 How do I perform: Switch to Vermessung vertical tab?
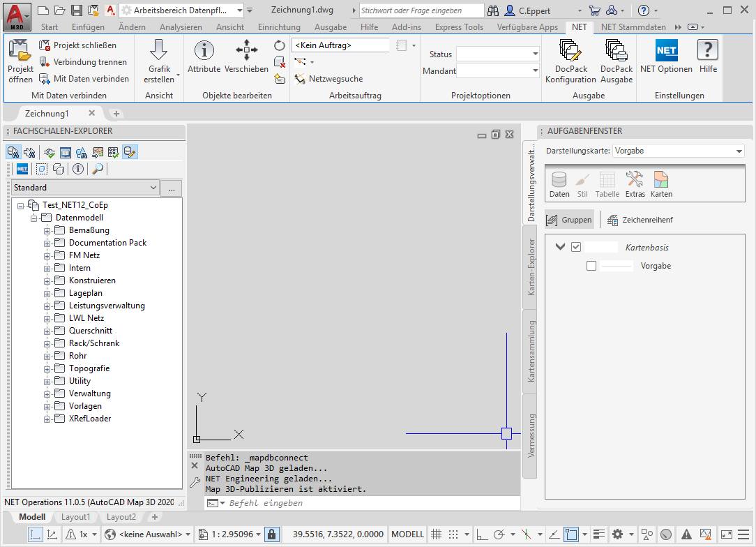(530, 435)
